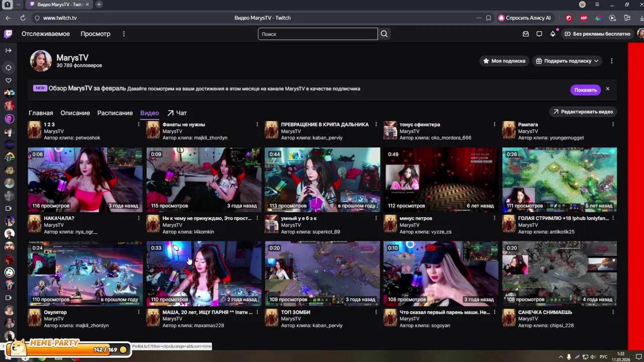Bookmark this page icon
644x362 pixels.
pyautogui.click(x=489, y=18)
